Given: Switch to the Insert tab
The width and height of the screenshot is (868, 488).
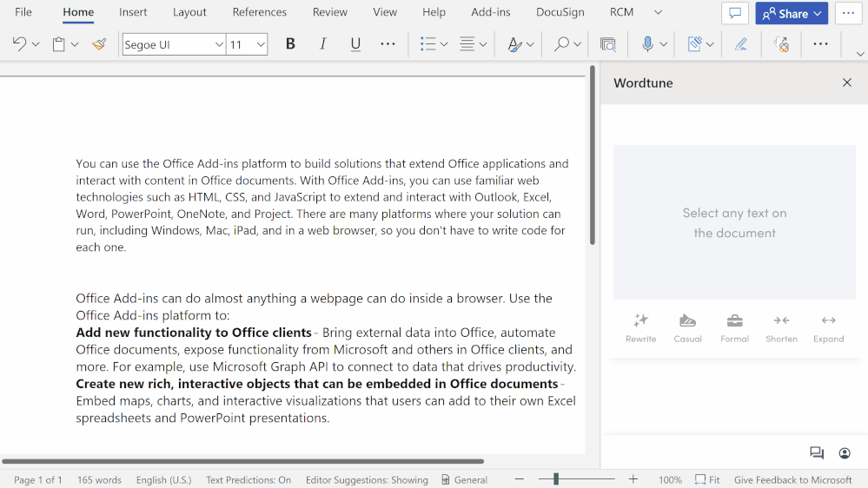Looking at the screenshot, I should (133, 12).
